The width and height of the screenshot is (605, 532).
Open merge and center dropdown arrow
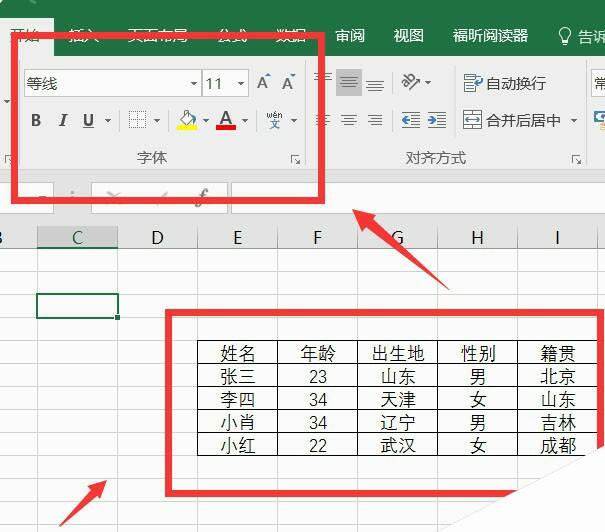[574, 121]
